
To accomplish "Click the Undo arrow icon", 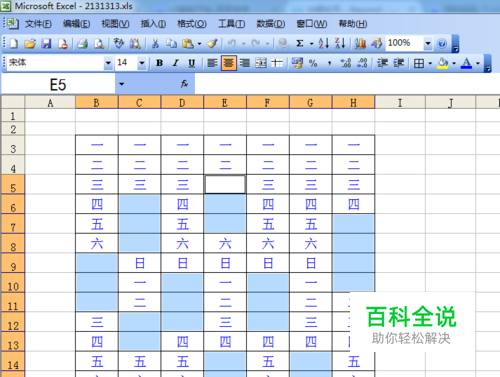I will point(232,43).
